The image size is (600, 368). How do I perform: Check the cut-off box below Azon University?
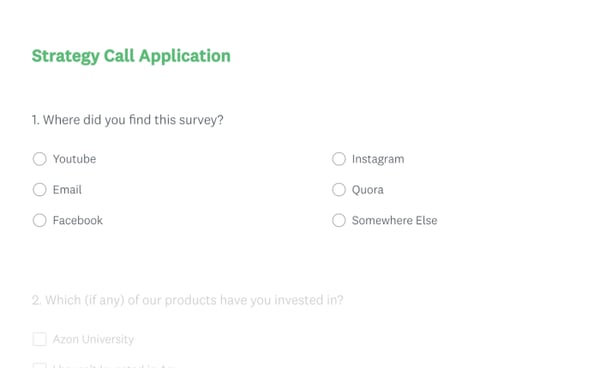point(39,365)
